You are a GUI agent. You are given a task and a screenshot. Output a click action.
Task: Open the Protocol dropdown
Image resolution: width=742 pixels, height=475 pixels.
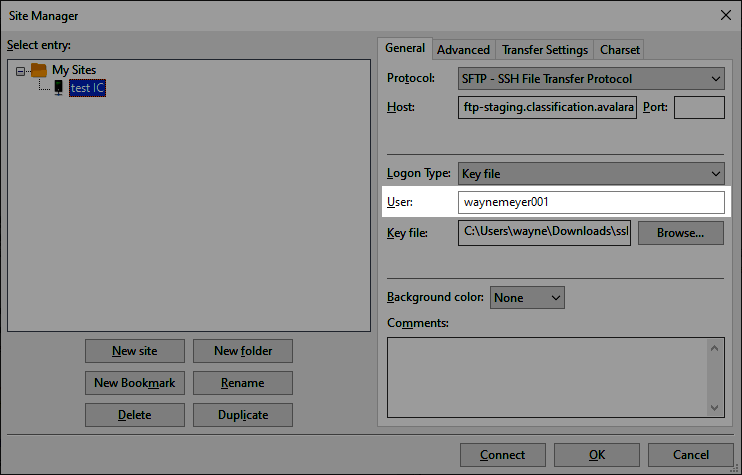(x=591, y=78)
